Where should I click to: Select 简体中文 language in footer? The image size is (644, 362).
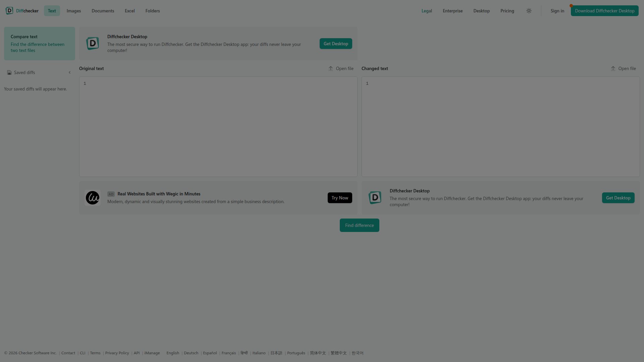tap(318, 353)
